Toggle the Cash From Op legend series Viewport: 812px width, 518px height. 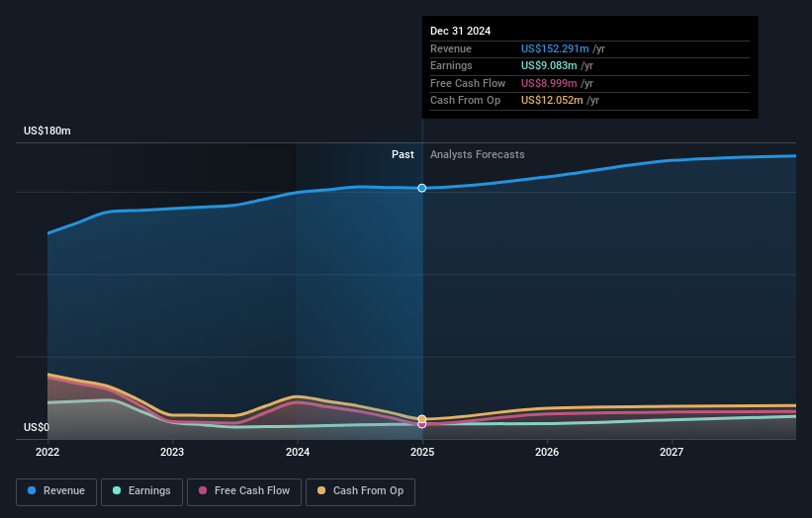point(360,491)
